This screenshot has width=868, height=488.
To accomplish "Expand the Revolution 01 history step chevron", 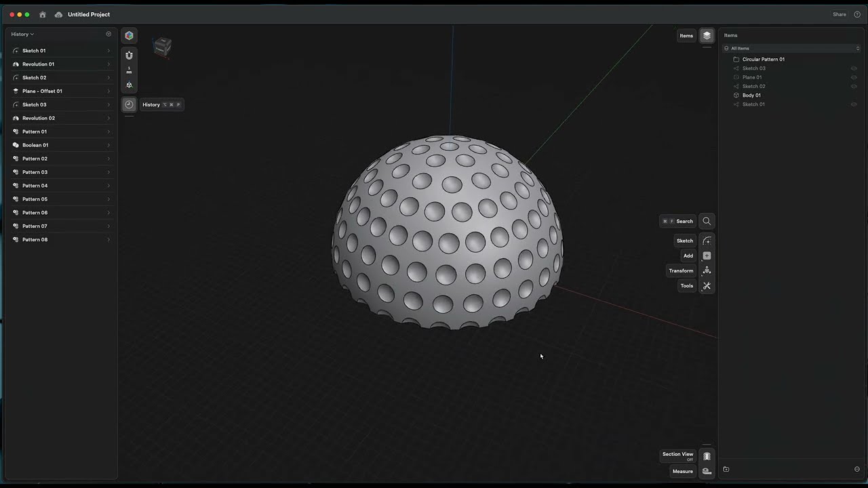I will coord(108,64).
